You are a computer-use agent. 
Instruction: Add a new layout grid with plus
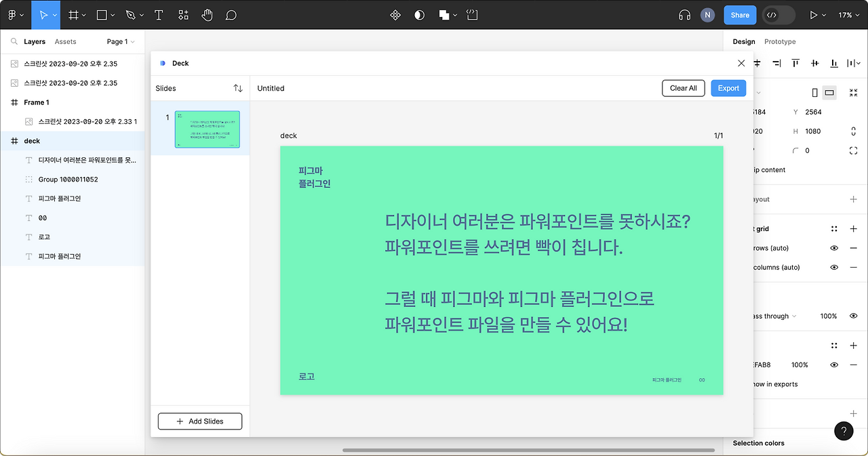click(853, 229)
